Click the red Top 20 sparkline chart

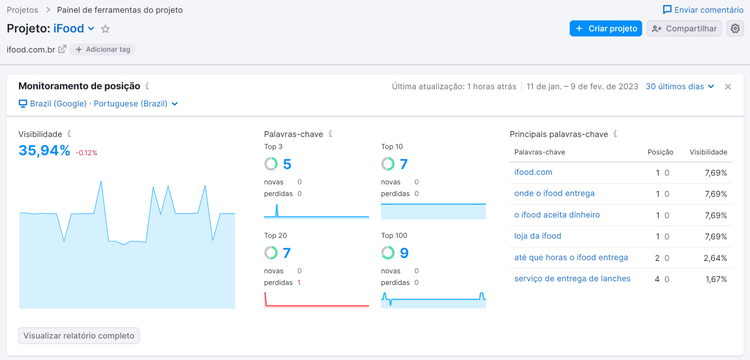[x=316, y=299]
